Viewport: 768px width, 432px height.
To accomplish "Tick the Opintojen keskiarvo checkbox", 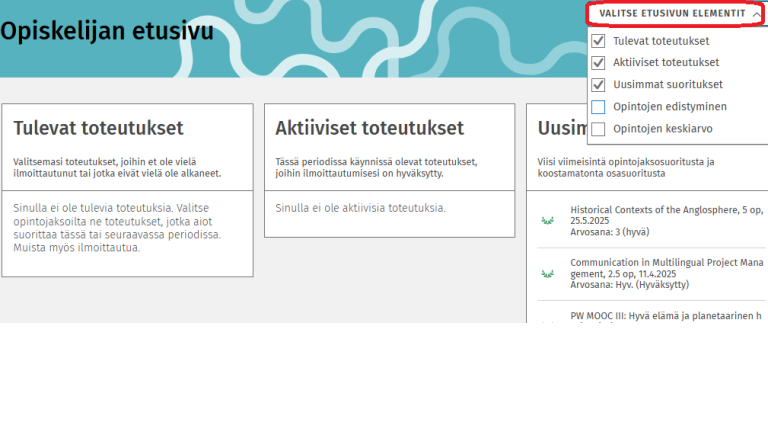I will (x=598, y=129).
